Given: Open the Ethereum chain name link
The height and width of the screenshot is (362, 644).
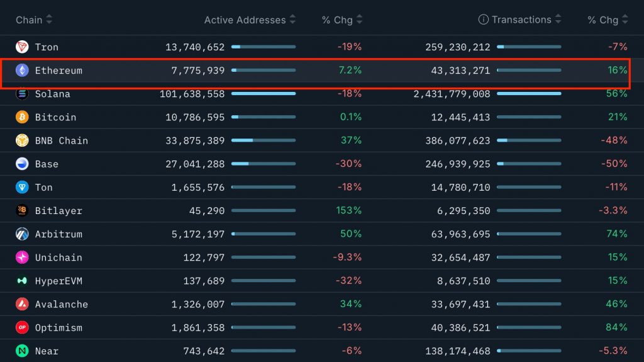Looking at the screenshot, I should (58, 71).
